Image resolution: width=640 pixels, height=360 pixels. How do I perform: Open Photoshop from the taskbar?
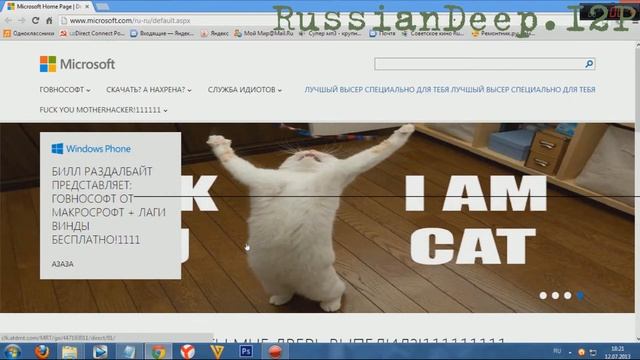pos(246,351)
